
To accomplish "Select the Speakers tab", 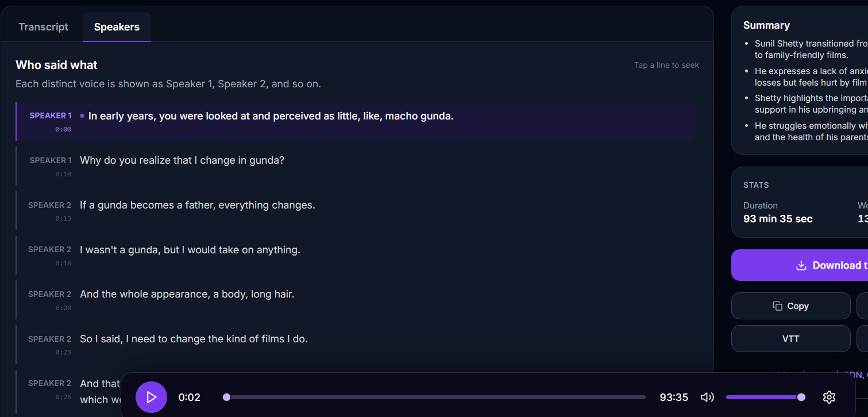I will [x=117, y=27].
